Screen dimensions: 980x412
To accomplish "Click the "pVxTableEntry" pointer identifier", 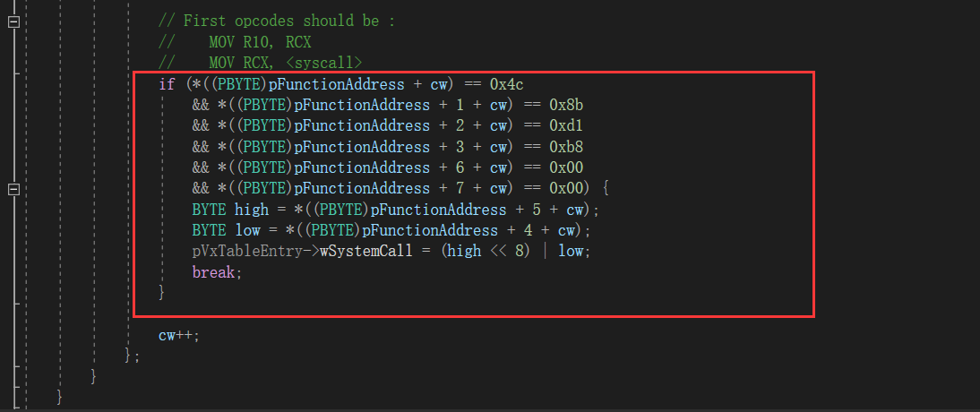I will click(x=247, y=252).
